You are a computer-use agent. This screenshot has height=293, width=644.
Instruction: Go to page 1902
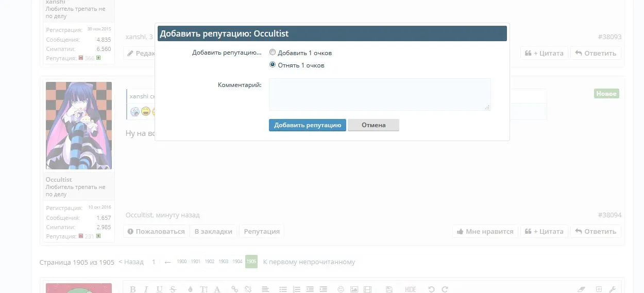(x=210, y=262)
